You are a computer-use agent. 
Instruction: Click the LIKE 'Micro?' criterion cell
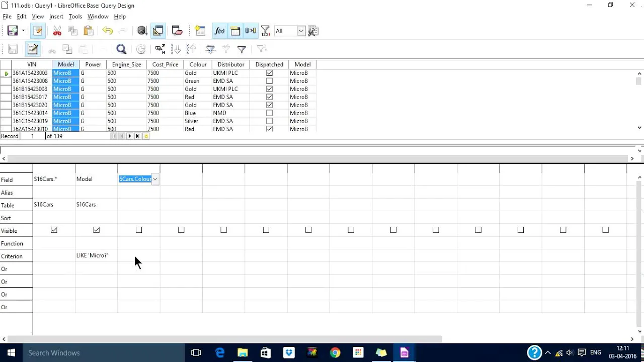(96, 255)
